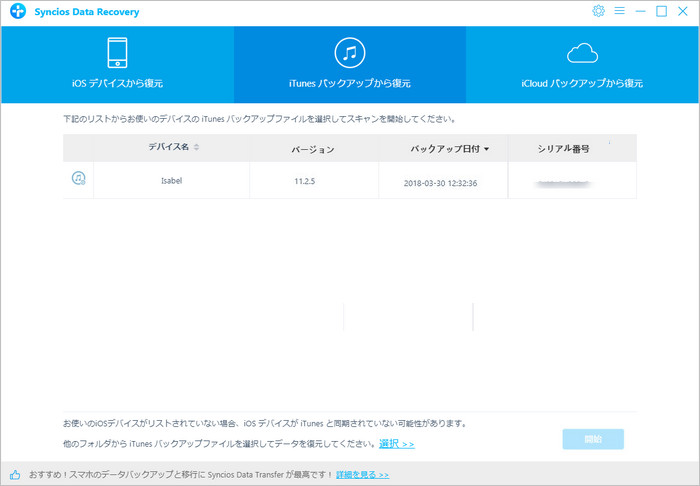
Task: Click the Syncios Data Recovery title text
Action: tap(87, 12)
